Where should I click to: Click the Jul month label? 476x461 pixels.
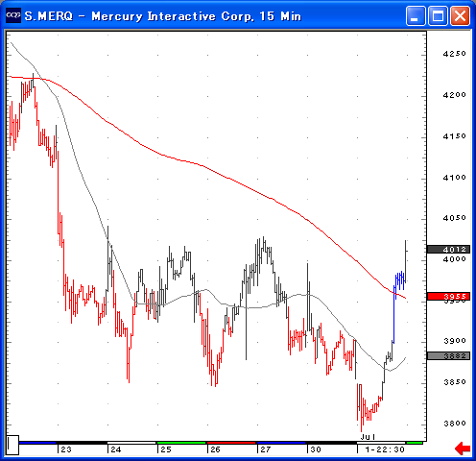[x=368, y=437]
